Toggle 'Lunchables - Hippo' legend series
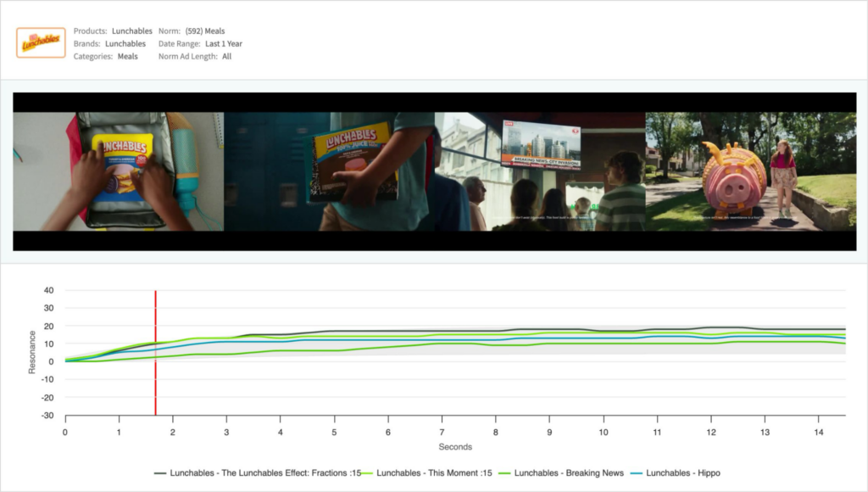The height and width of the screenshot is (492, 868). pyautogui.click(x=676, y=473)
